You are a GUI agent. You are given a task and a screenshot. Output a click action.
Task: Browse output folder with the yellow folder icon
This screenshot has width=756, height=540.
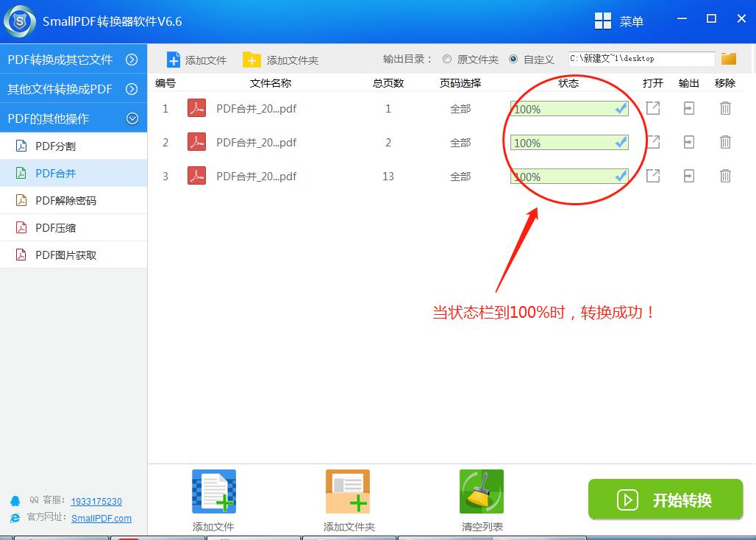click(x=728, y=57)
